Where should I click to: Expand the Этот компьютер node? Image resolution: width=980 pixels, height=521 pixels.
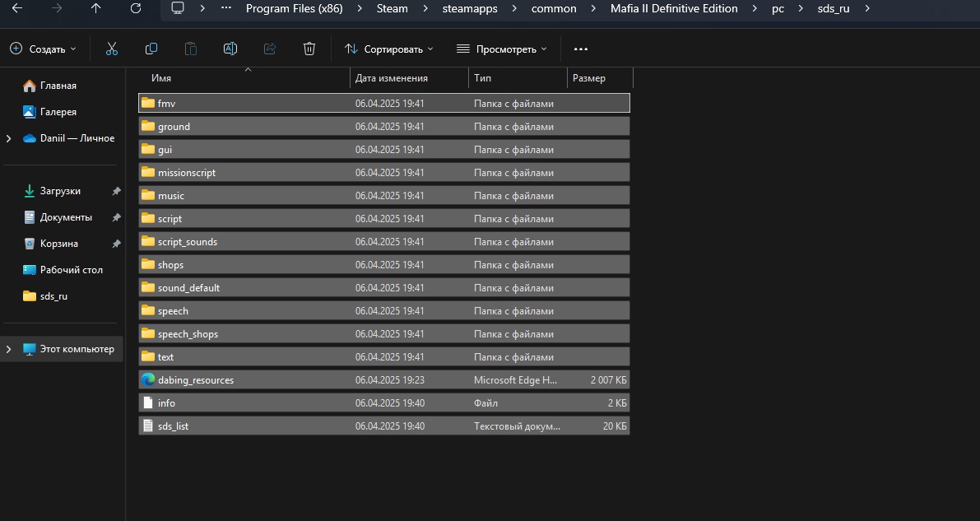click(x=9, y=349)
